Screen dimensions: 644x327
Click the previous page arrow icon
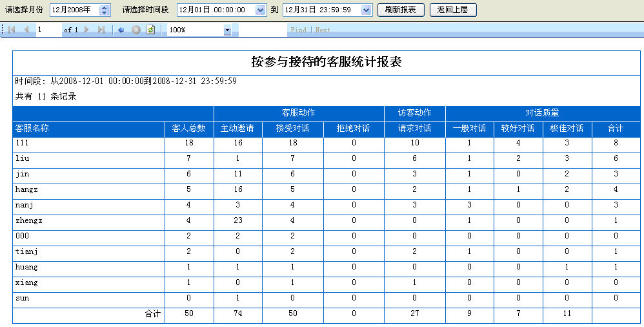point(26,30)
